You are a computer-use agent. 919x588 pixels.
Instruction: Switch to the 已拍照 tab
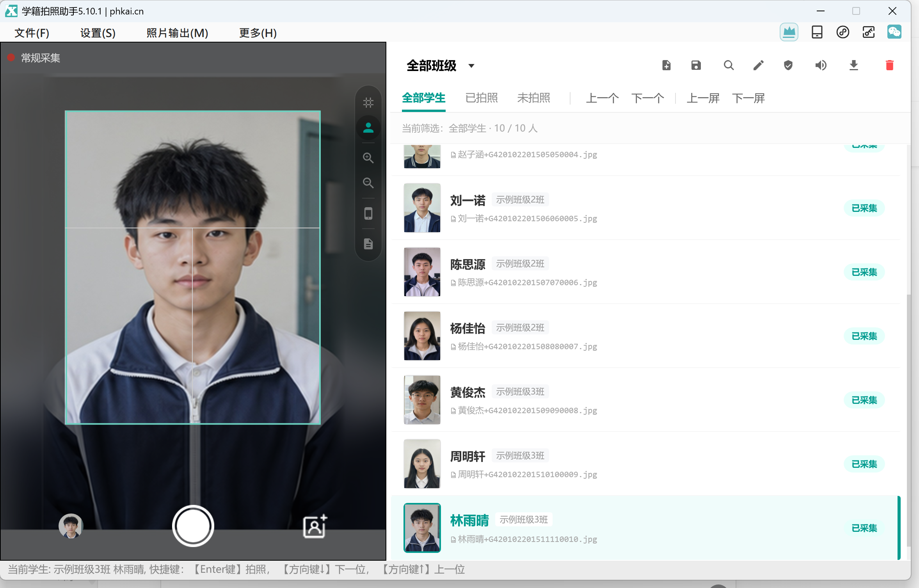click(x=482, y=98)
